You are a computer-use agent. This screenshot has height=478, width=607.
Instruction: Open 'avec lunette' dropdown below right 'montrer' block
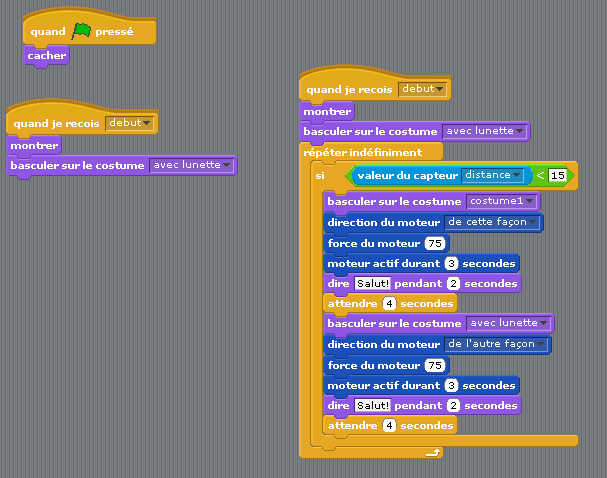485,131
